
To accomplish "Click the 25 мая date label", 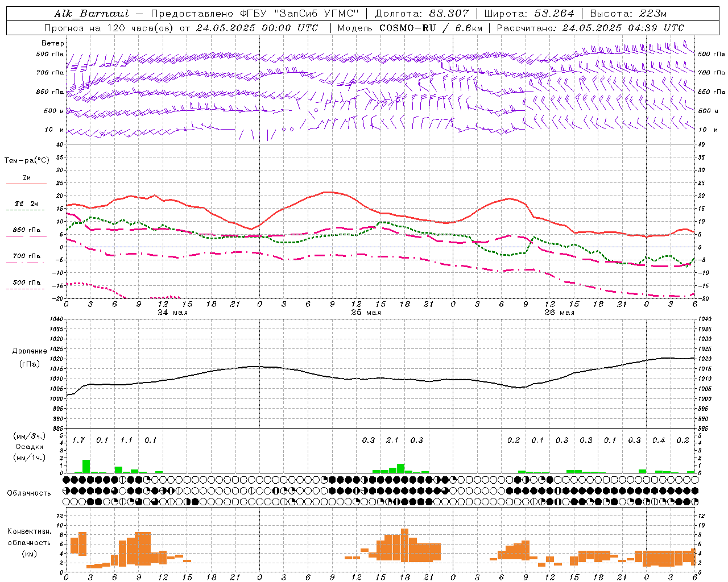I will point(366,313).
